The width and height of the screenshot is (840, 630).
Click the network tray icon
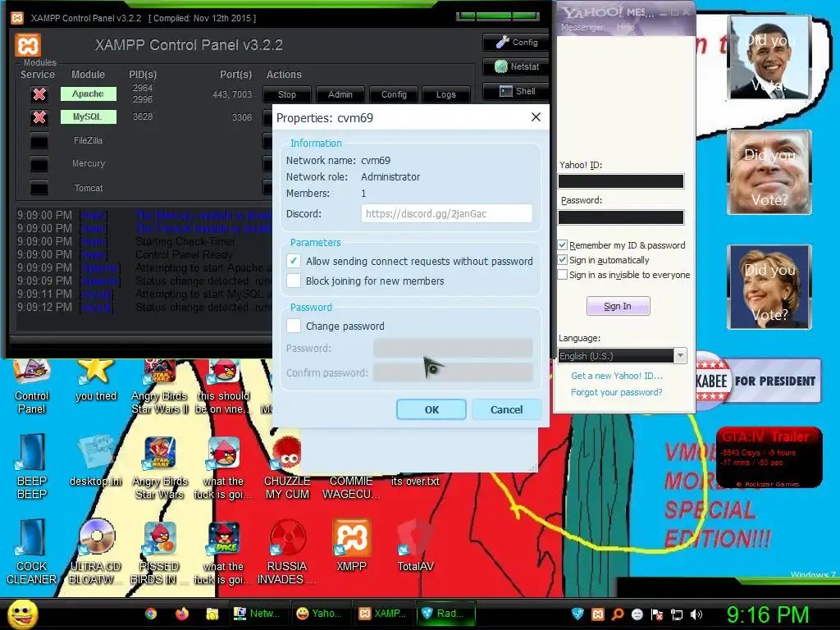[x=677, y=614]
